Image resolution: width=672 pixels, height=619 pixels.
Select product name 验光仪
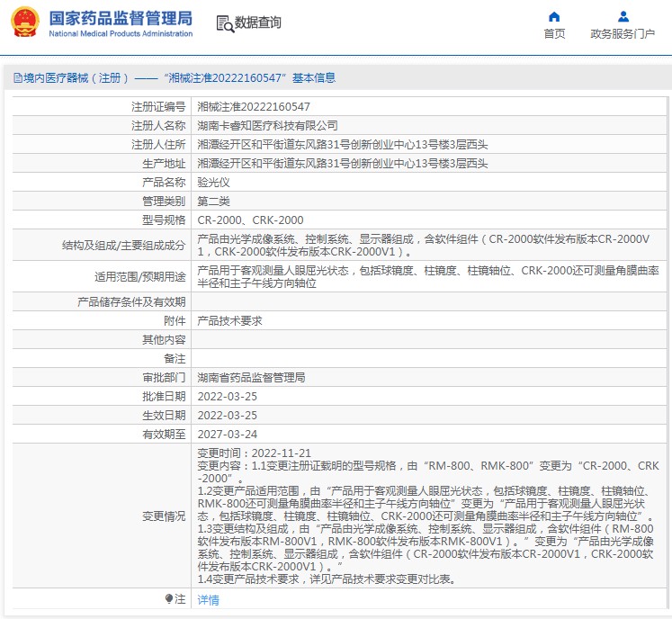(213, 182)
